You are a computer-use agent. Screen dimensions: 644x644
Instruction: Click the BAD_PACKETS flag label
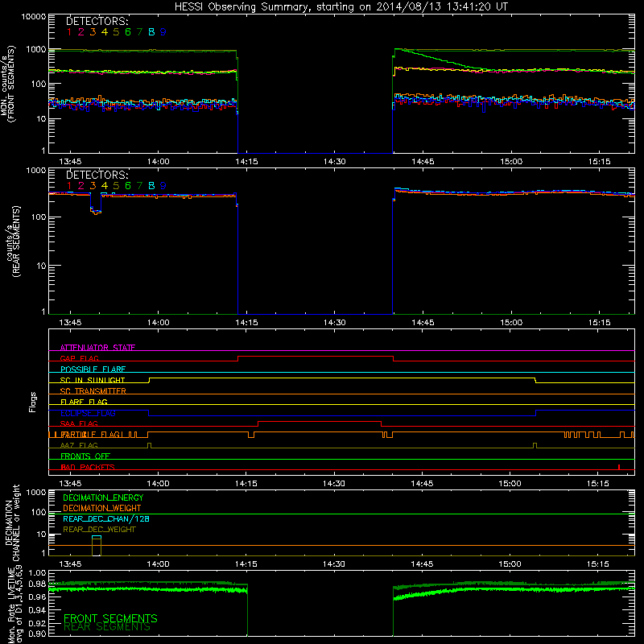[x=88, y=467]
